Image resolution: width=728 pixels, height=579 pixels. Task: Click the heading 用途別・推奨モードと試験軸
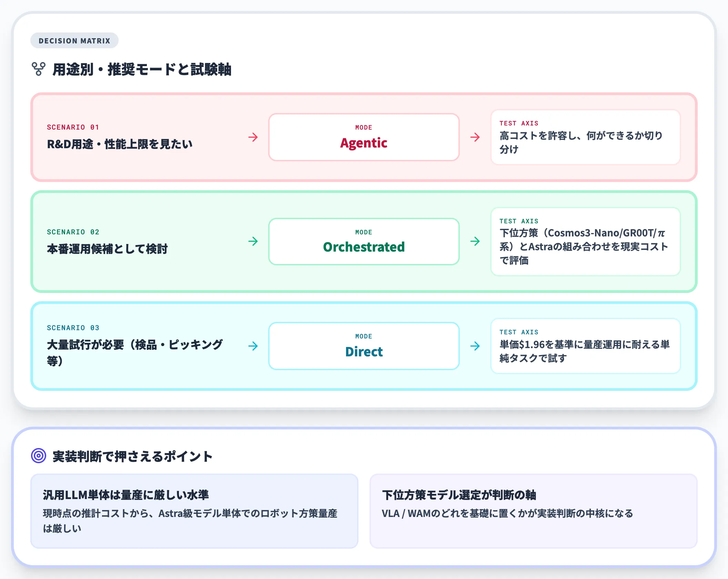coord(142,69)
